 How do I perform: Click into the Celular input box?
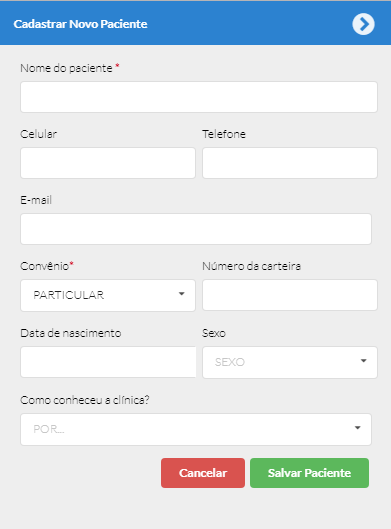(x=108, y=163)
